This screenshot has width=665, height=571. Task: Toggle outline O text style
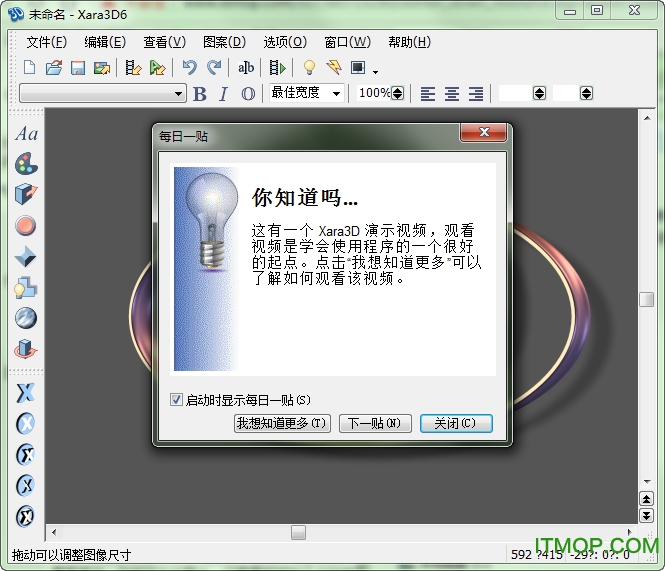pyautogui.click(x=248, y=94)
